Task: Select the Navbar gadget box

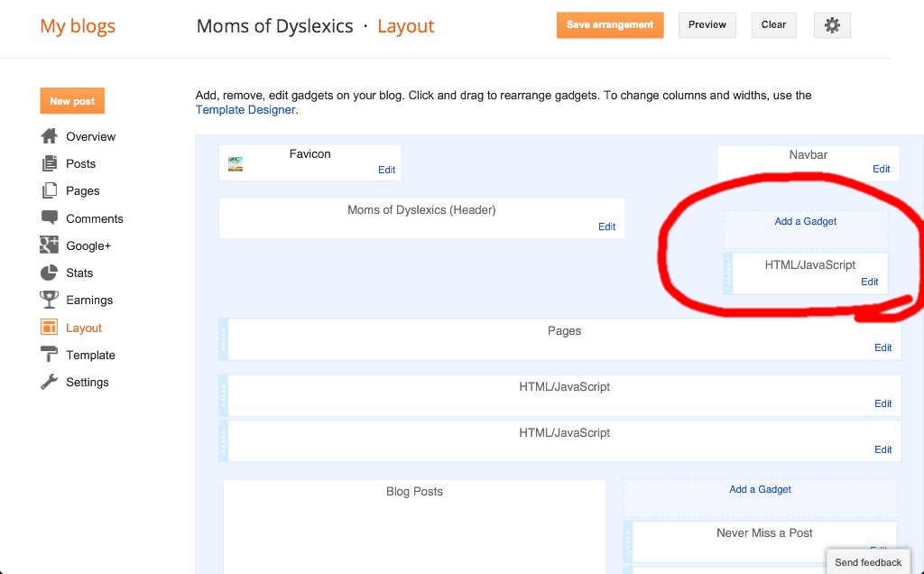Action: click(x=808, y=163)
